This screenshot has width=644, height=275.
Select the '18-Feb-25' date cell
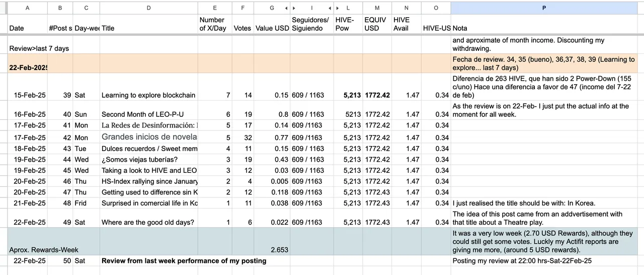(27, 149)
